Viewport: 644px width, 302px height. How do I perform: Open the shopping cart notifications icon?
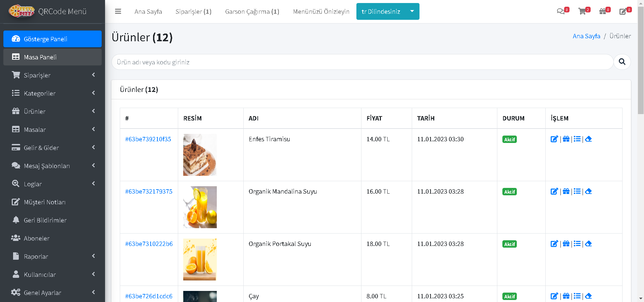coord(582,11)
